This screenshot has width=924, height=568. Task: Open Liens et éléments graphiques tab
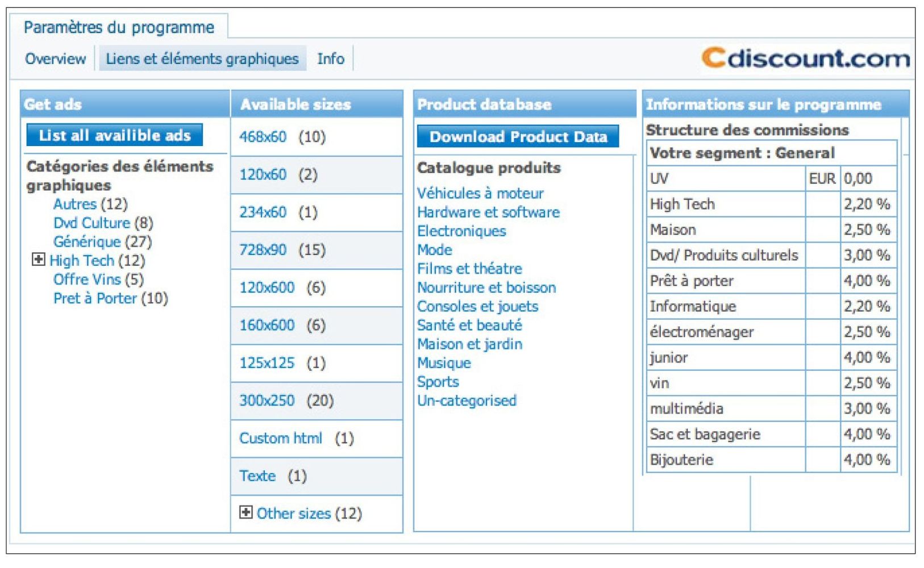pyautogui.click(x=202, y=59)
